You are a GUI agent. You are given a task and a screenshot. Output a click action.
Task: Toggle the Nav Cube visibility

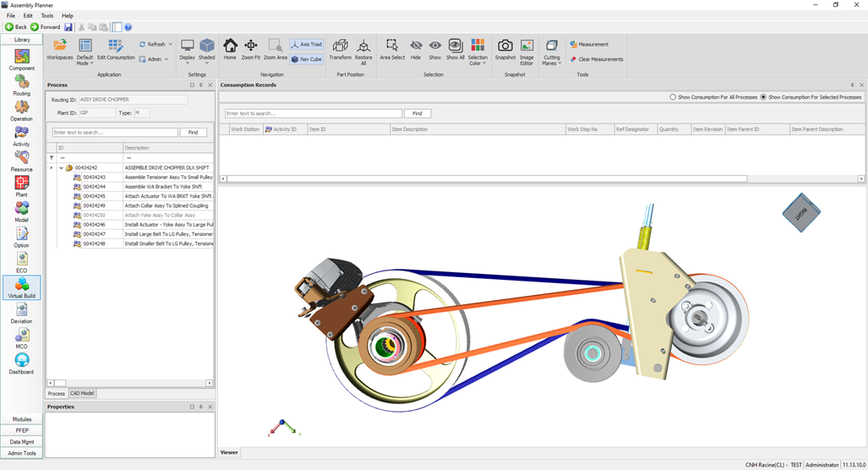[x=306, y=59]
